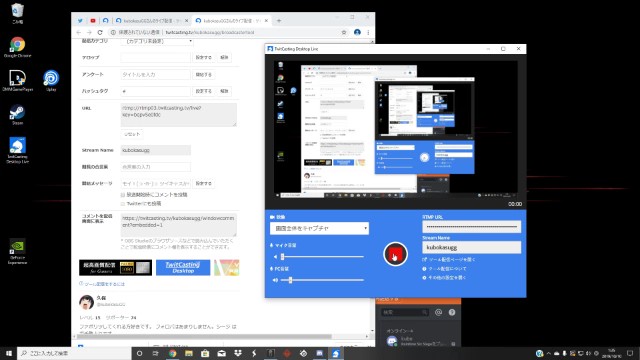Open Google Chrome desktop icon
This screenshot has width=640, height=360.
click(x=18, y=47)
